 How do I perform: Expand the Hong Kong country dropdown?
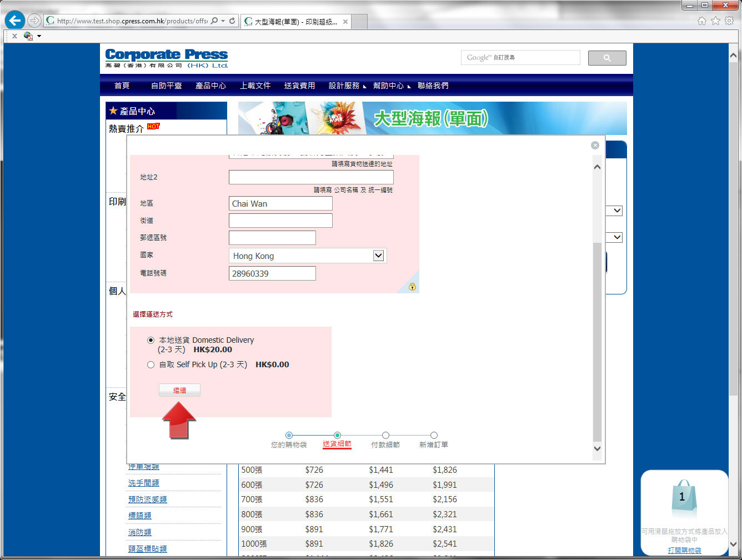[378, 256]
